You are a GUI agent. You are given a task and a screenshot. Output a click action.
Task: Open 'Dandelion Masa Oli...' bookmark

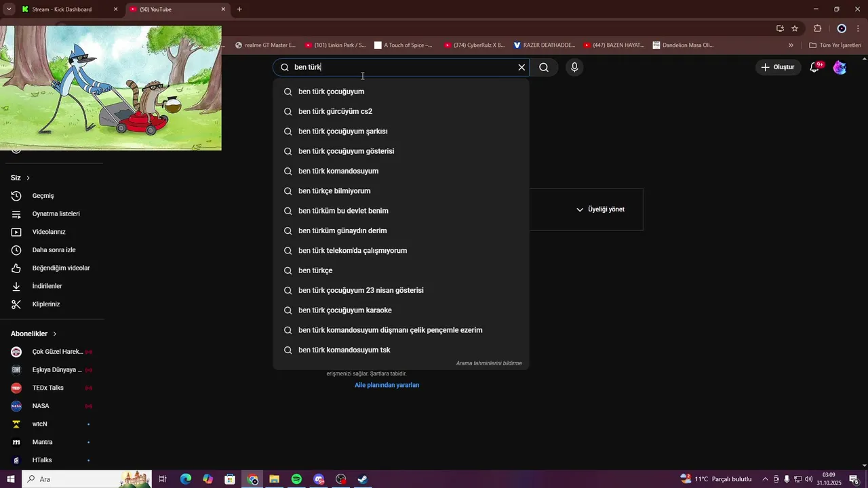coord(683,45)
